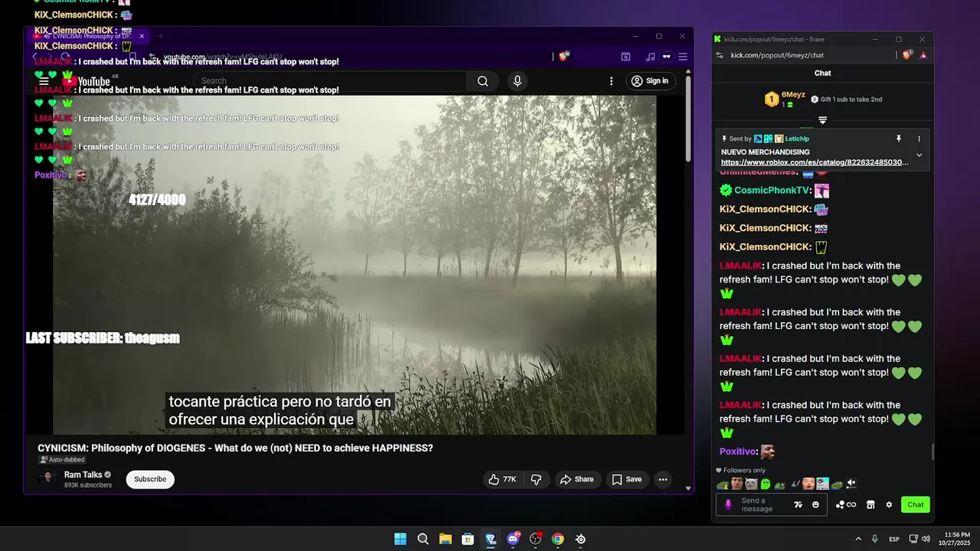The width and height of the screenshot is (980, 551).
Task: Open Google Chrome from the taskbar
Action: coord(558,539)
